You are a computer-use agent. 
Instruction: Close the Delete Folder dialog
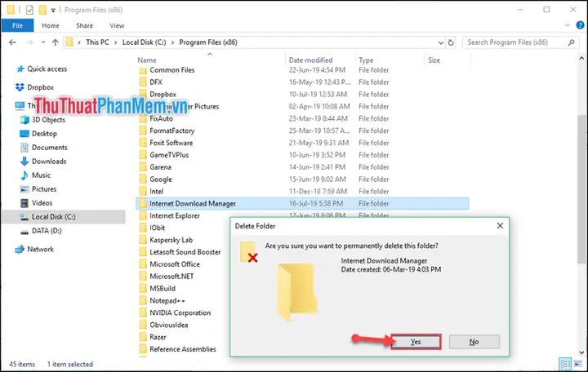tap(500, 225)
